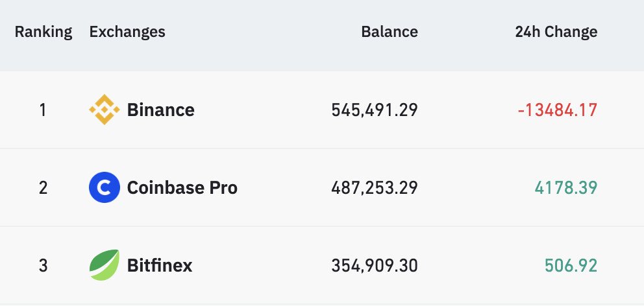Select Binance balance value 545,491.29
The image size is (644, 306).
(x=375, y=110)
